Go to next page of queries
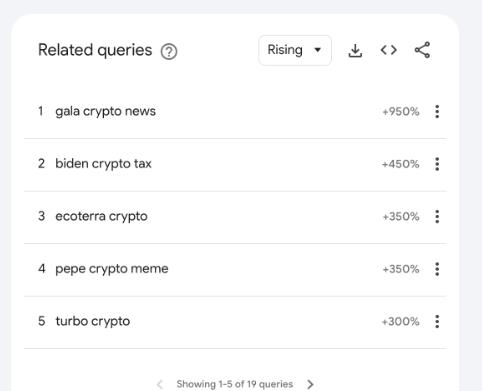The height and width of the screenshot is (391, 482). tap(310, 384)
